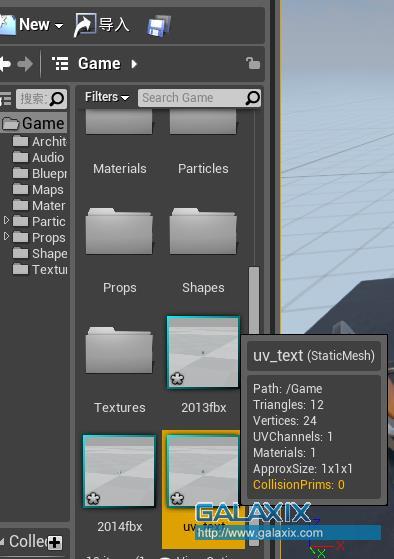Expand the Props folder tree node
This screenshot has width=394, height=559.
point(6,236)
